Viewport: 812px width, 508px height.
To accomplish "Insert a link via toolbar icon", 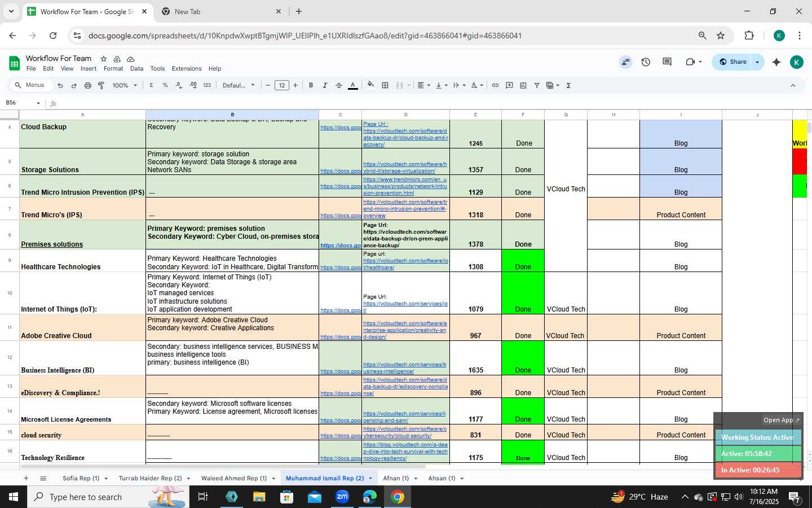I will [x=495, y=85].
